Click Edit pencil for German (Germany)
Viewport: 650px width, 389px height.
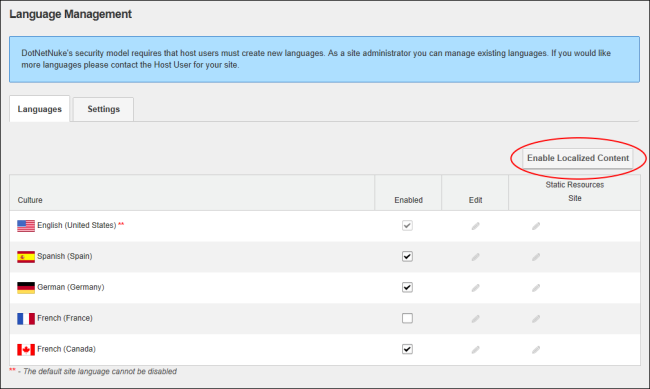(x=475, y=288)
